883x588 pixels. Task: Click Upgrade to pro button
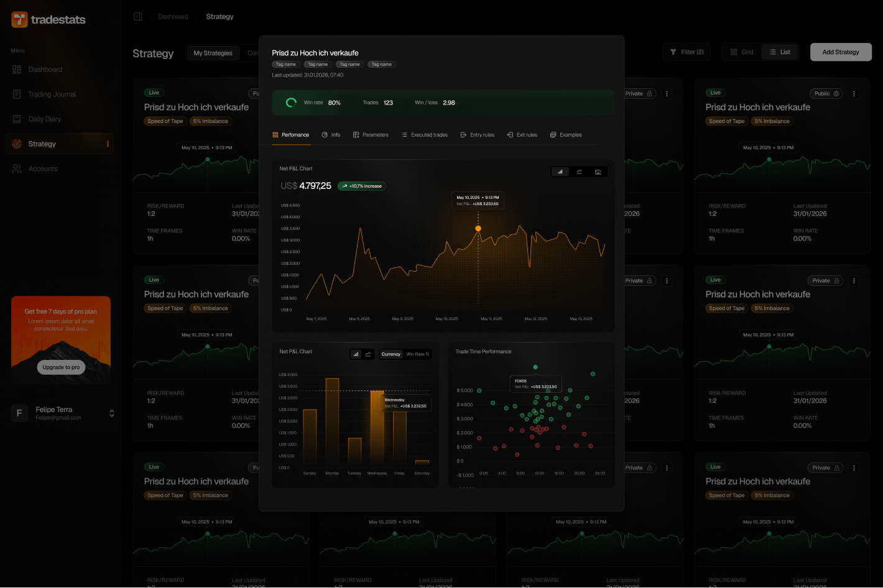(x=61, y=367)
